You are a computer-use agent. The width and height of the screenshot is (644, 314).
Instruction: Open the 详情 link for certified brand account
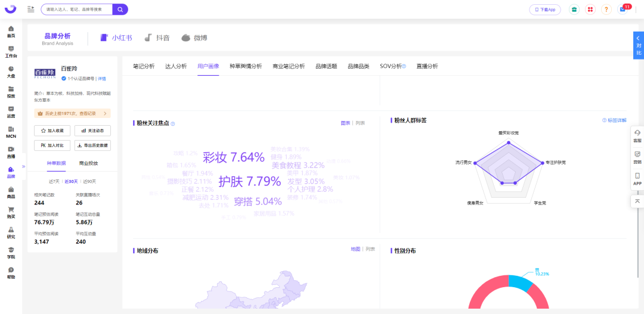(x=101, y=79)
